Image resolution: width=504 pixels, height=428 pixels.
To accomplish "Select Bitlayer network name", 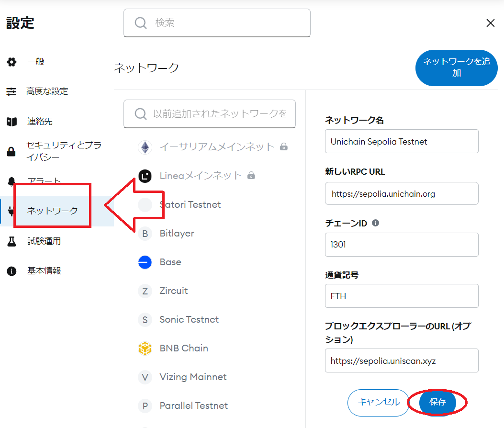I will [177, 234].
